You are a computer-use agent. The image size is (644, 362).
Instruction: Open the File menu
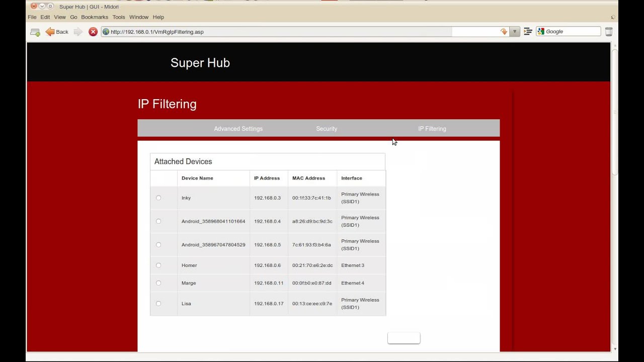(32, 17)
